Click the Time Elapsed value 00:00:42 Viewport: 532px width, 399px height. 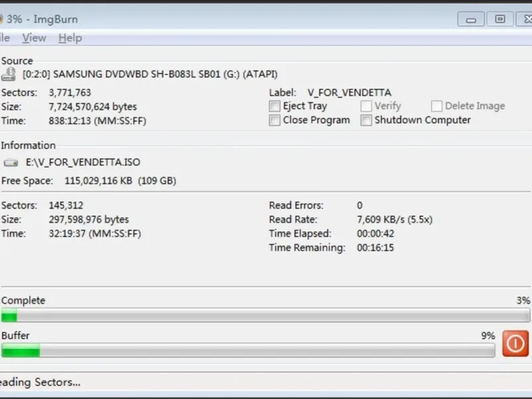tap(375, 233)
